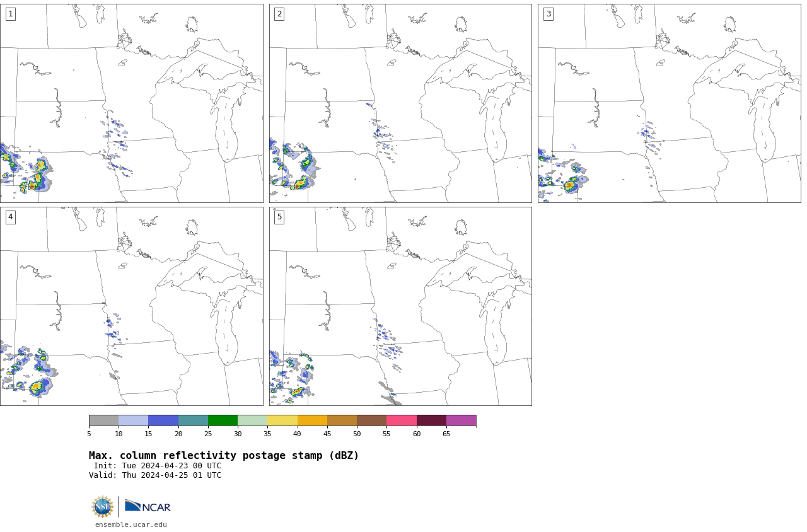Click the colorbar tick label 50
This screenshot has height=532, width=807.
357,434
